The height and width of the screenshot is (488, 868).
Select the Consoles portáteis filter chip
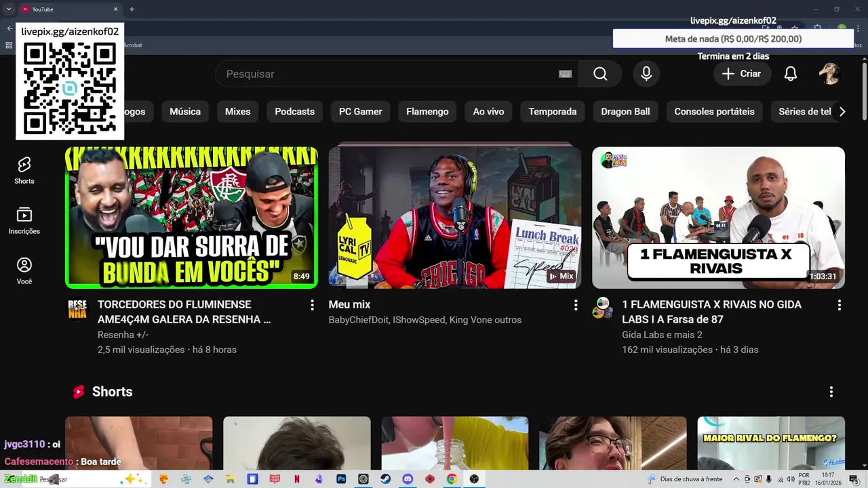714,112
